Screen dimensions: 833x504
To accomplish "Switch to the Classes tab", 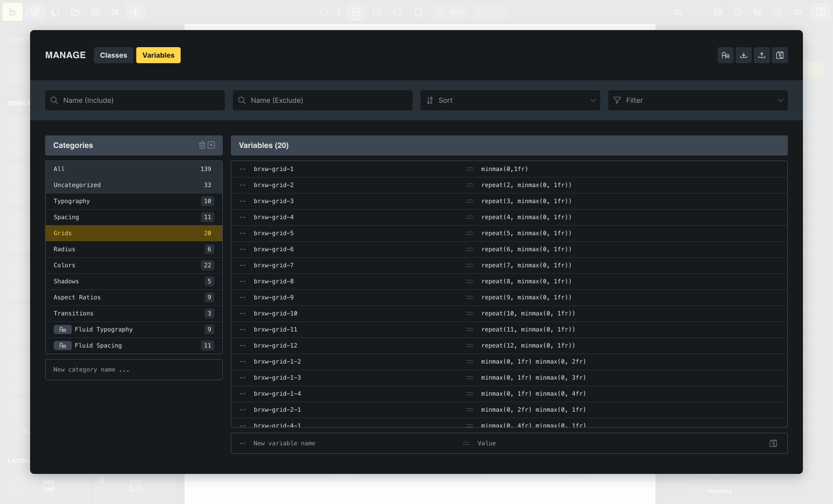I will tap(113, 55).
